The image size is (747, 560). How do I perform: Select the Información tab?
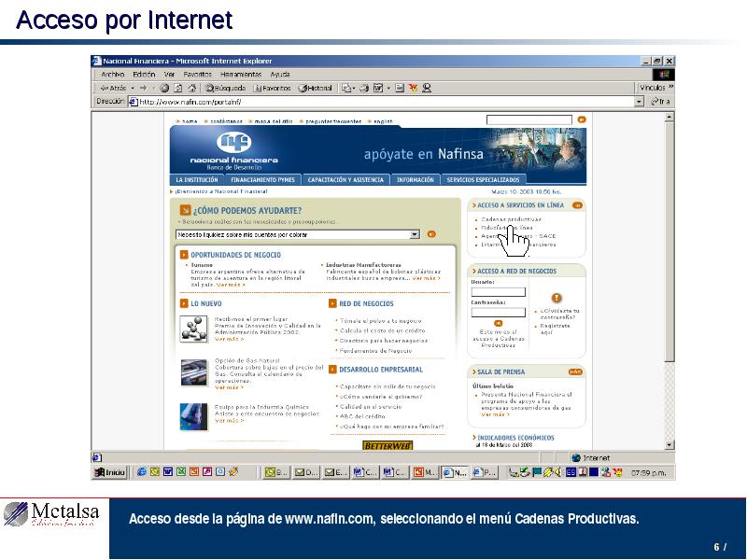pyautogui.click(x=416, y=180)
